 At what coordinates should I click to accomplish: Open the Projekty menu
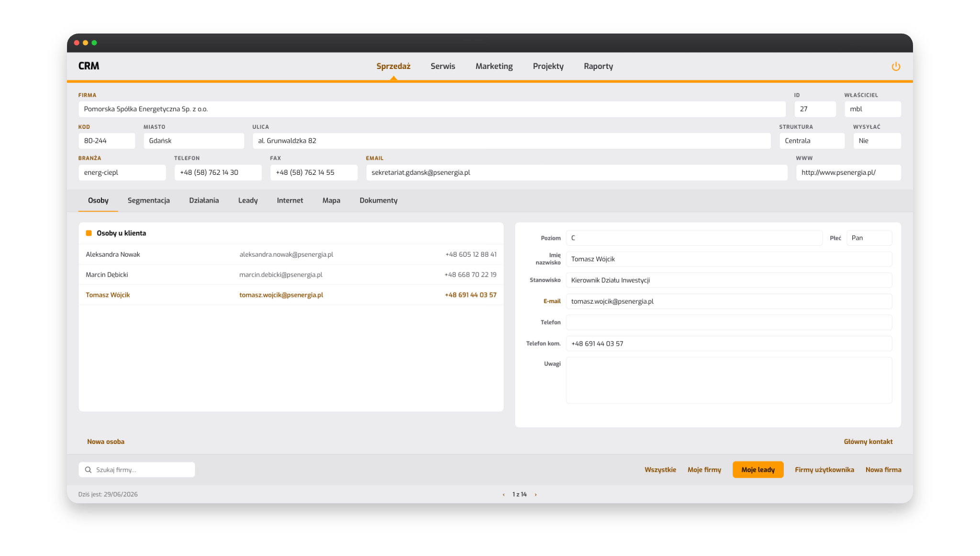click(x=548, y=66)
